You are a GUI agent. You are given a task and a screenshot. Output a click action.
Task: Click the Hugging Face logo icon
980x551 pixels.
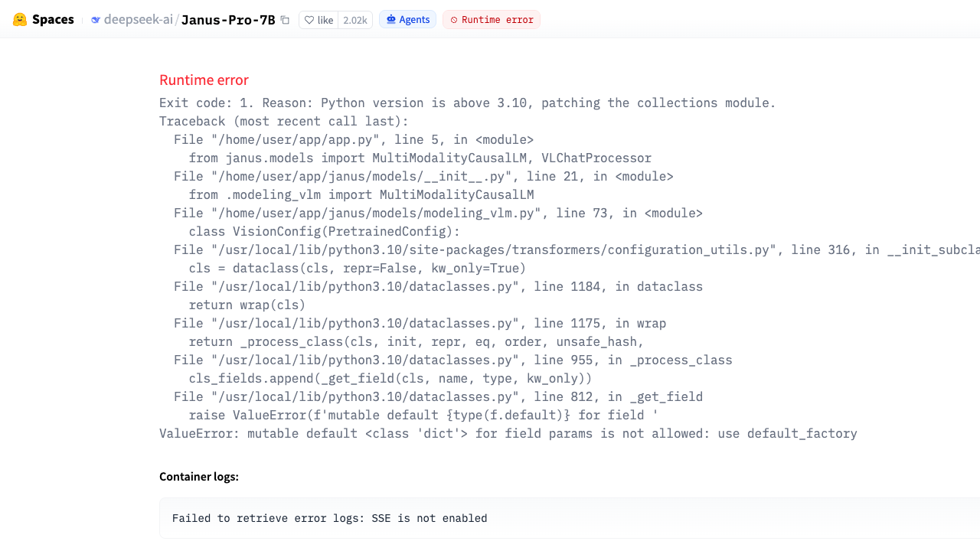[x=20, y=20]
